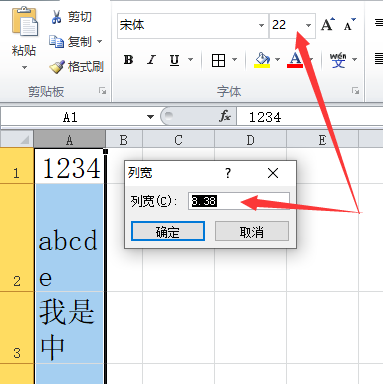383x384 pixels.
Task: Select column D header
Action: point(250,140)
